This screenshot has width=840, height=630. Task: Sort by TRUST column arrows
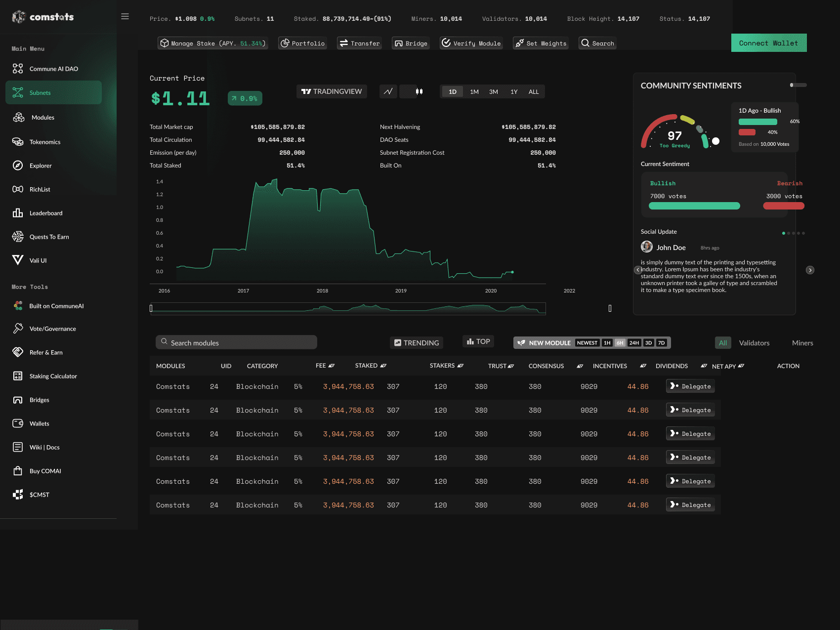[x=511, y=366]
